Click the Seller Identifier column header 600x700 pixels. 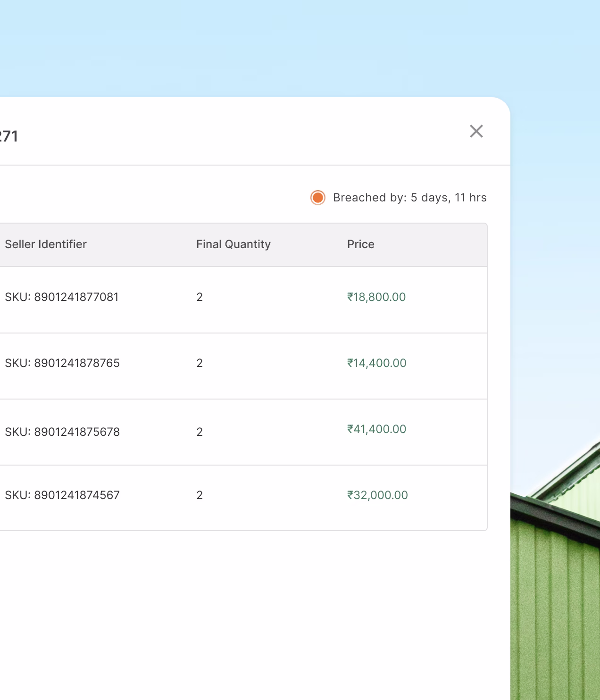coord(46,244)
